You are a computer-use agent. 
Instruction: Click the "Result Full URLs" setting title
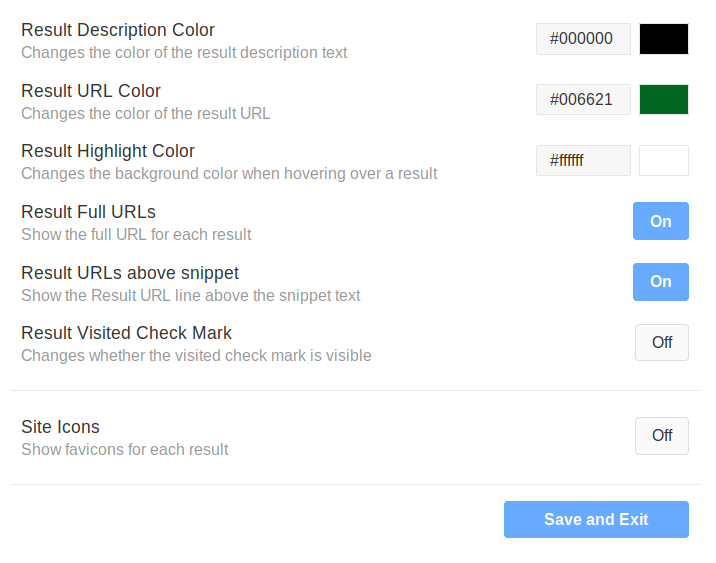[x=88, y=212]
